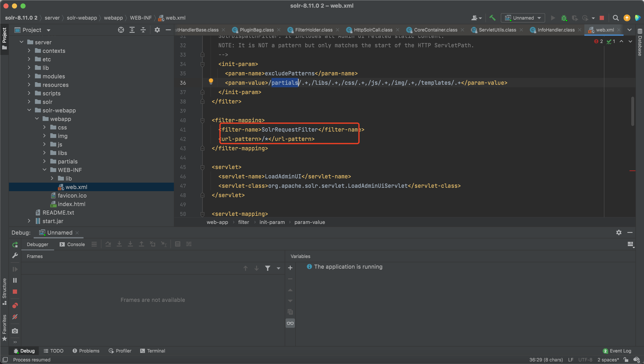Hide the Project panel with minus icon
Screen dimensions: 644x364
pyautogui.click(x=168, y=30)
